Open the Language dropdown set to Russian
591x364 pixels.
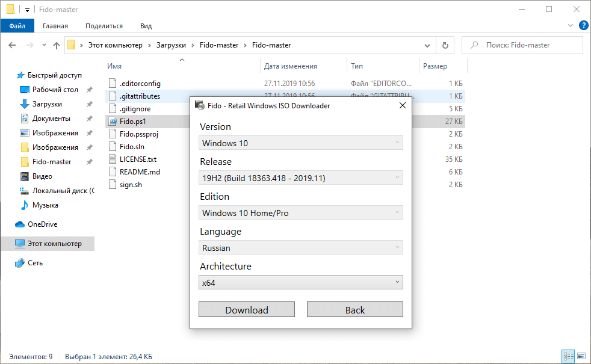point(301,247)
